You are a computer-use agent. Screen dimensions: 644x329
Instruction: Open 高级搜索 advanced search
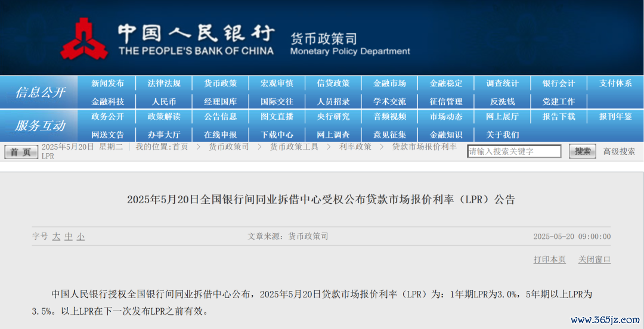point(619,151)
